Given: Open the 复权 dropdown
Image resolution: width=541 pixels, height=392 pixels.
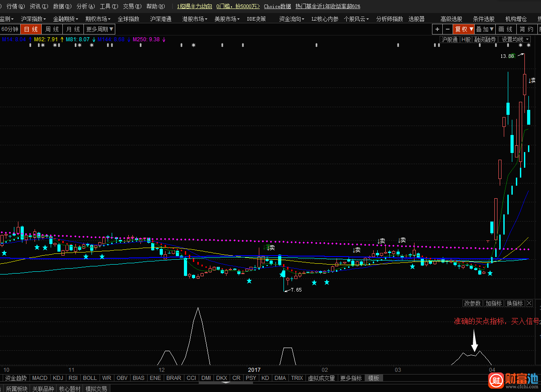Looking at the screenshot, I should tap(464, 29).
